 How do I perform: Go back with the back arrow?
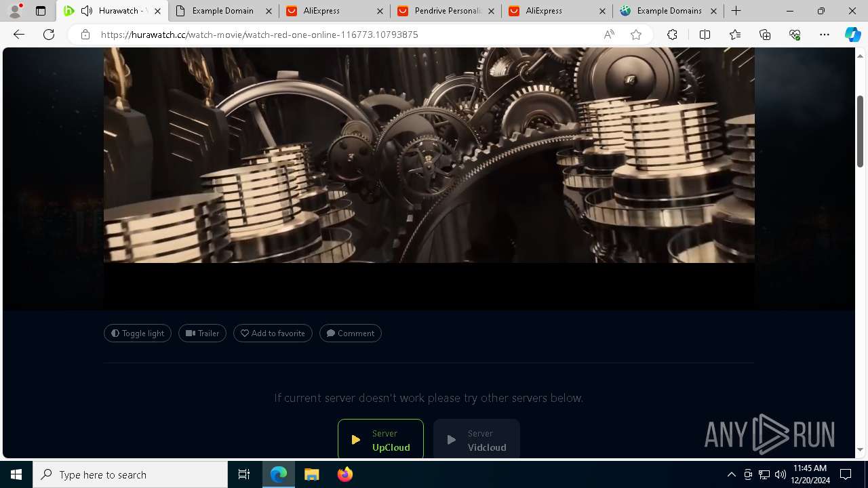click(19, 35)
